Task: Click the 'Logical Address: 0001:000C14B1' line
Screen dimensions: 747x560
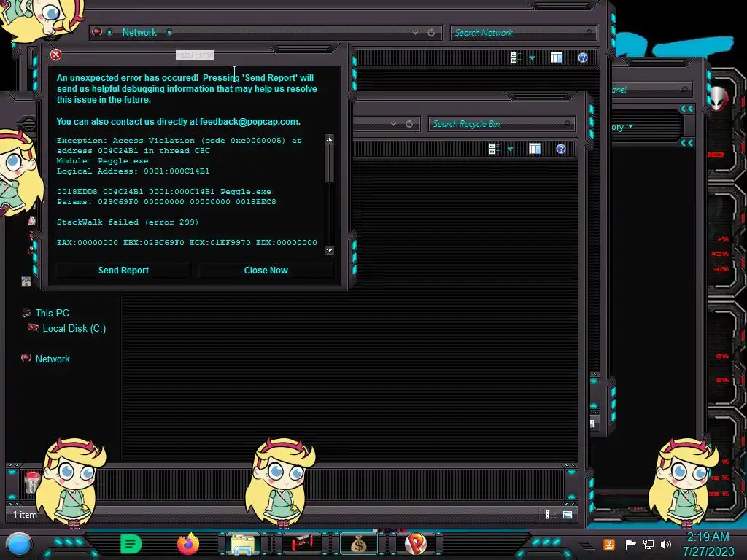Action: pyautogui.click(x=133, y=171)
